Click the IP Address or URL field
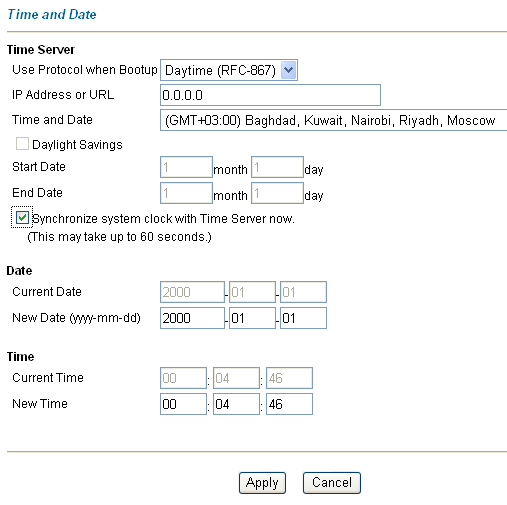 [270, 95]
